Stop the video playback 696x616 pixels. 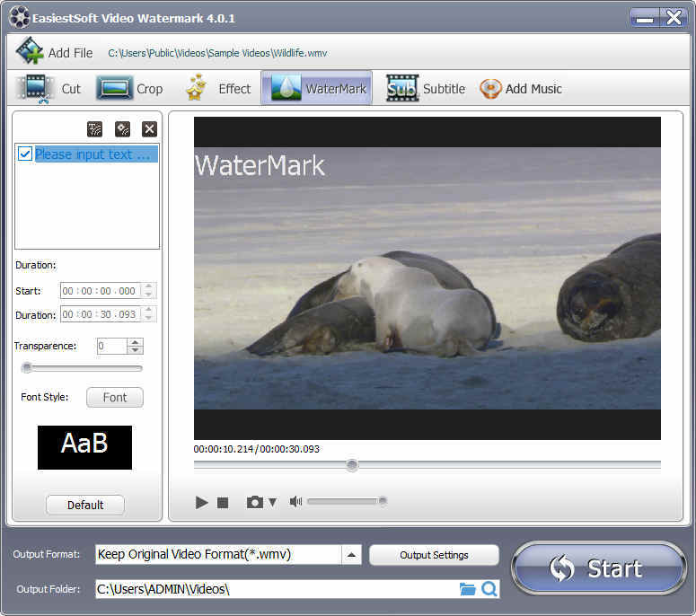tap(223, 502)
